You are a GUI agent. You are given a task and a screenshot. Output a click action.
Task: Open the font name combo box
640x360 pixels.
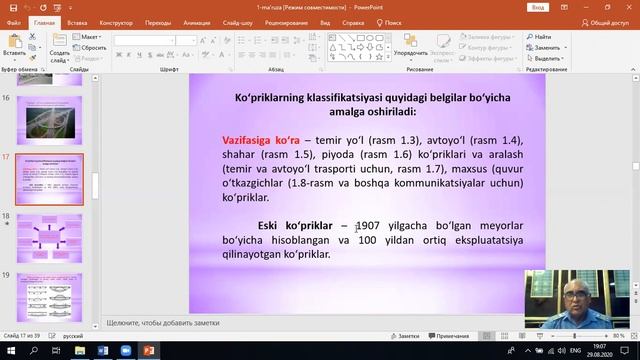(145, 40)
